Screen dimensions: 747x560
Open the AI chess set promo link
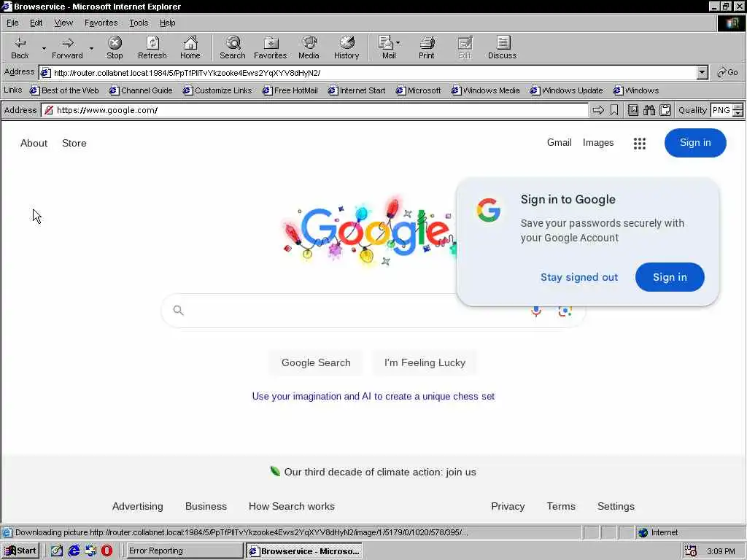[373, 397]
